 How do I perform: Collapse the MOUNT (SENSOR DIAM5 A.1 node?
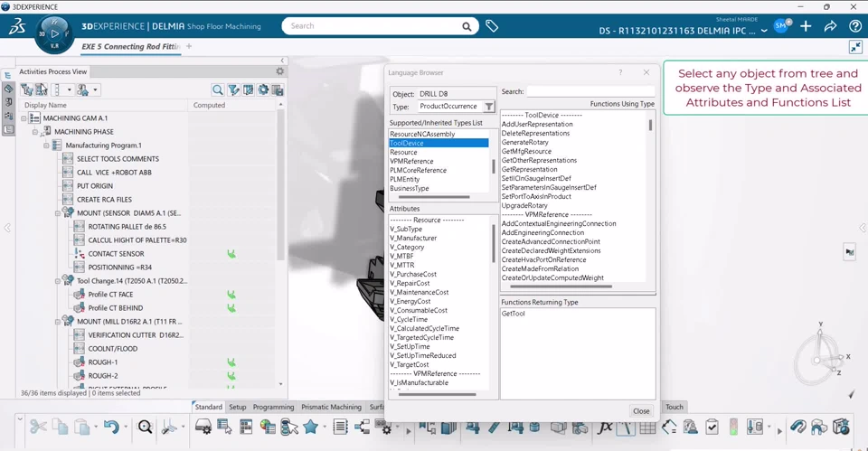tap(58, 213)
